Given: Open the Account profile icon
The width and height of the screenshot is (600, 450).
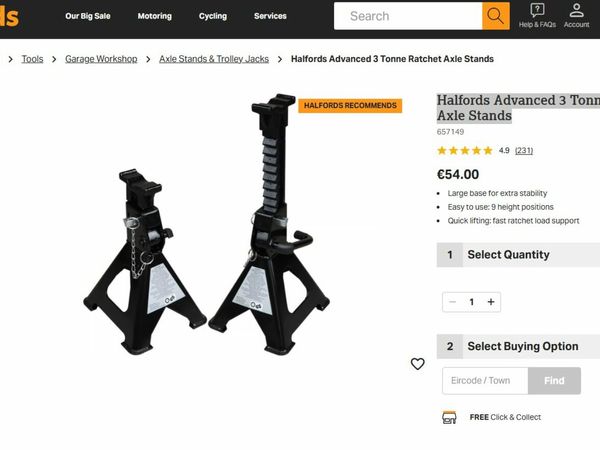Looking at the screenshot, I should (576, 10).
